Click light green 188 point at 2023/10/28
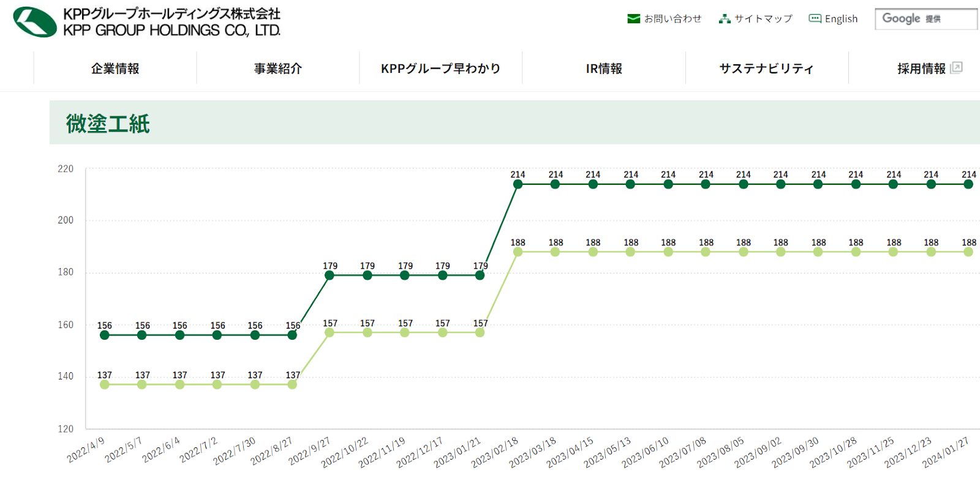The image size is (980, 497). coord(856,252)
